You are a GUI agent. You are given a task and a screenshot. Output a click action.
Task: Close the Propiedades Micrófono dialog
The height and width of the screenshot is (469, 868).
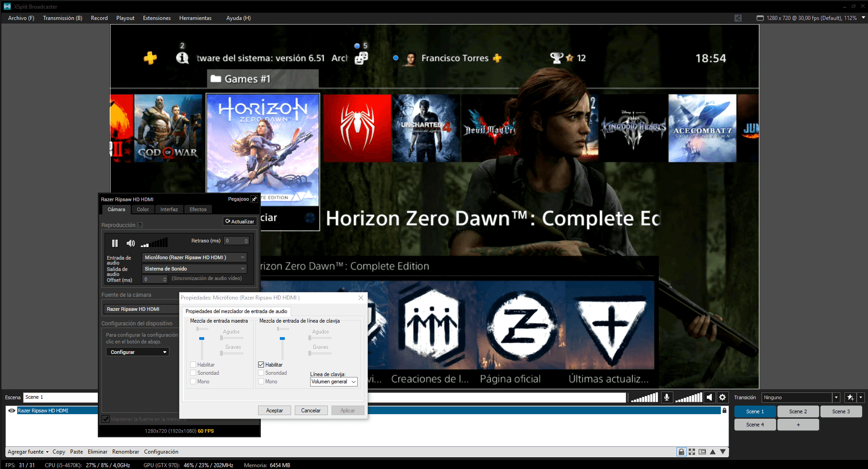tap(361, 298)
